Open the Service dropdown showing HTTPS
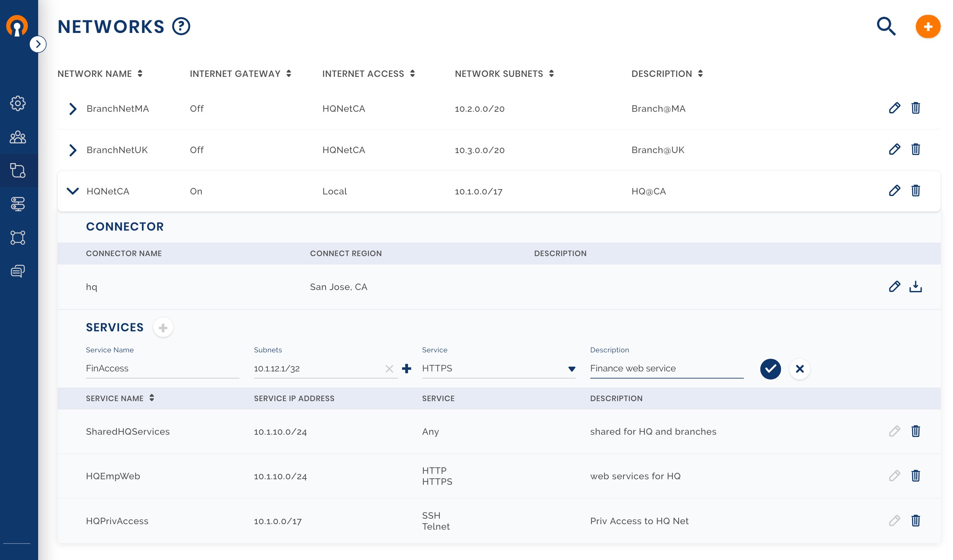Screen dimensions: 953x560 point(498,368)
